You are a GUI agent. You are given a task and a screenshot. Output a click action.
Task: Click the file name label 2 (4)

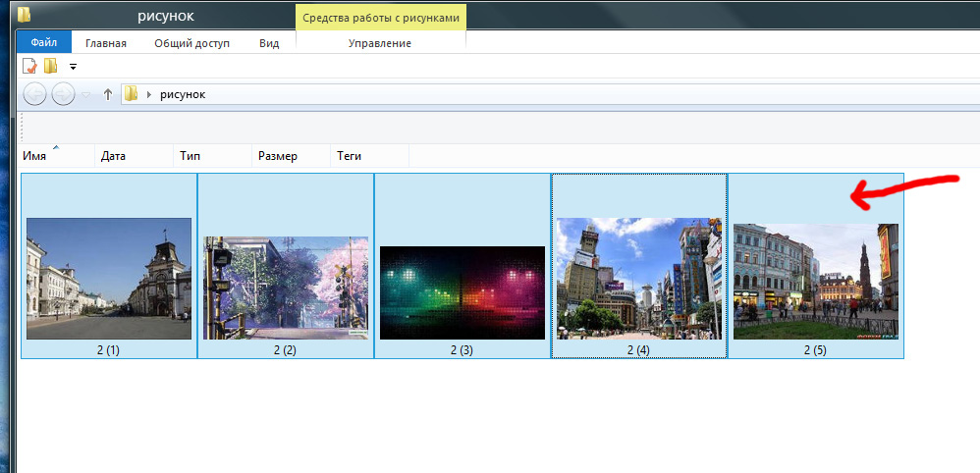[x=638, y=350]
